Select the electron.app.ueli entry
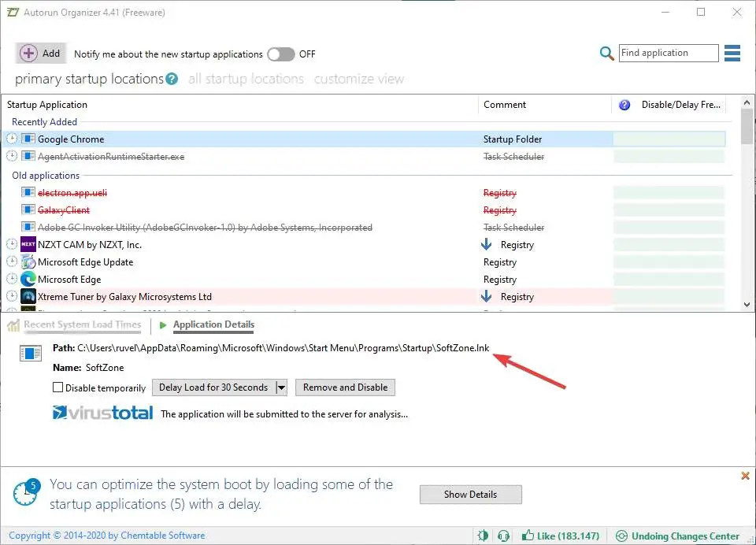The image size is (756, 545). (x=72, y=192)
